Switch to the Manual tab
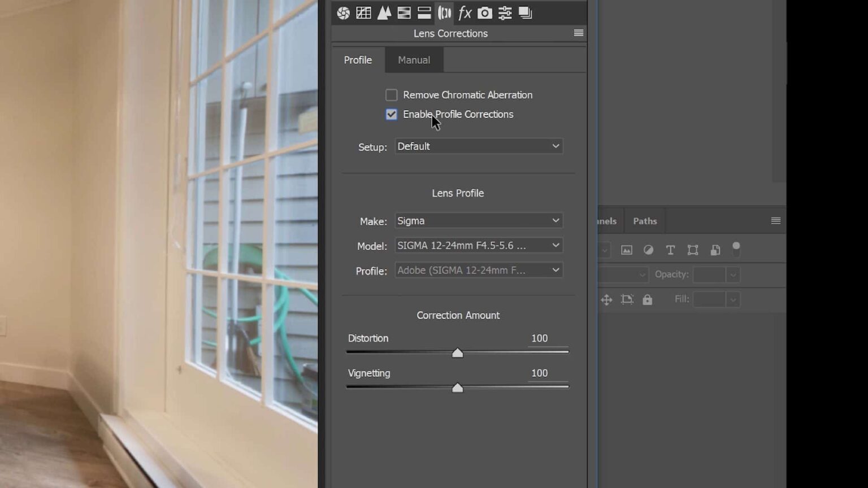The width and height of the screenshot is (868, 488). (x=413, y=60)
